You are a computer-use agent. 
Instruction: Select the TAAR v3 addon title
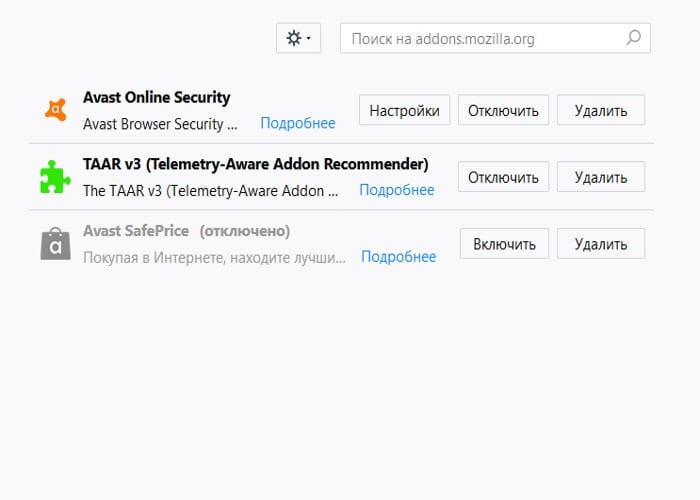pyautogui.click(x=255, y=164)
